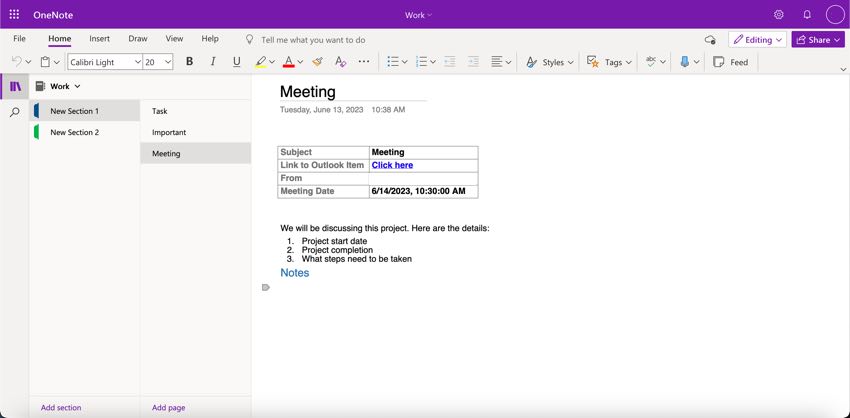The width and height of the screenshot is (850, 418).
Task: Open the Task page
Action: coord(195,111)
